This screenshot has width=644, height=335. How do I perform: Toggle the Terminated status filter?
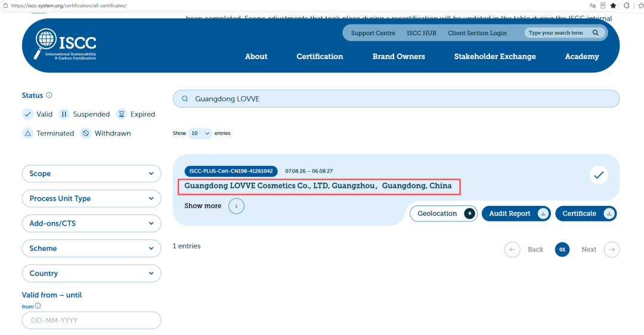pyautogui.click(x=48, y=133)
